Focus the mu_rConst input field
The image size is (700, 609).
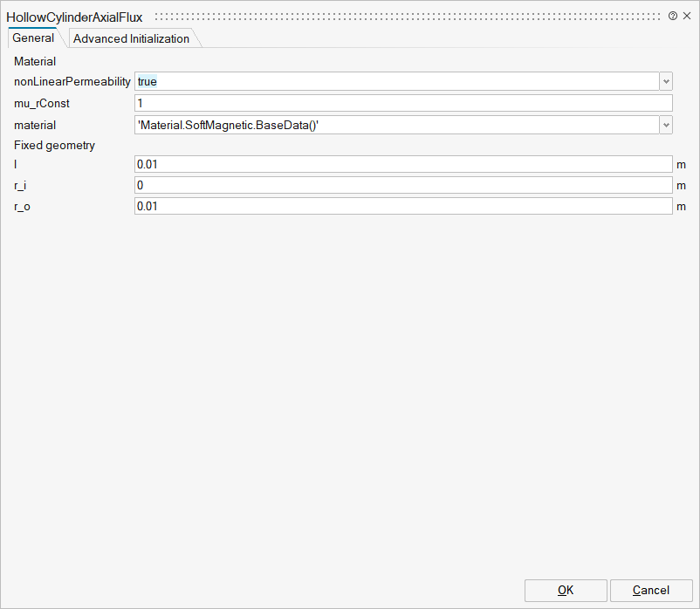pyautogui.click(x=403, y=103)
